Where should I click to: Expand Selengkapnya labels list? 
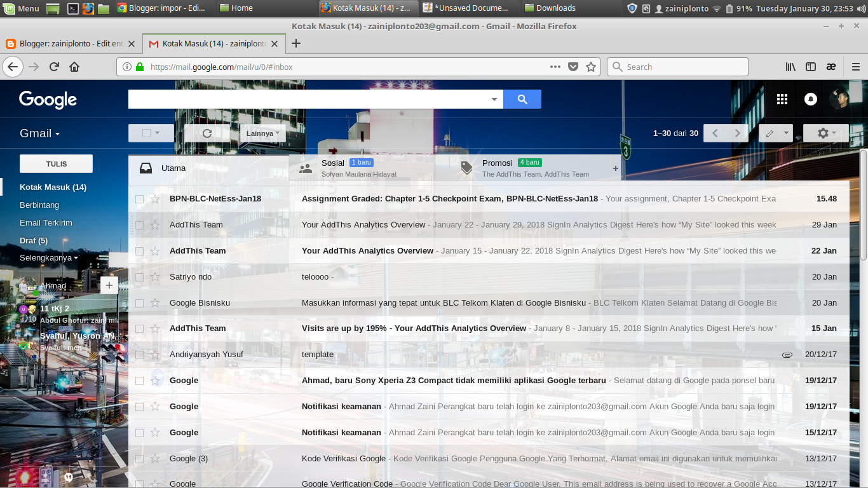49,258
